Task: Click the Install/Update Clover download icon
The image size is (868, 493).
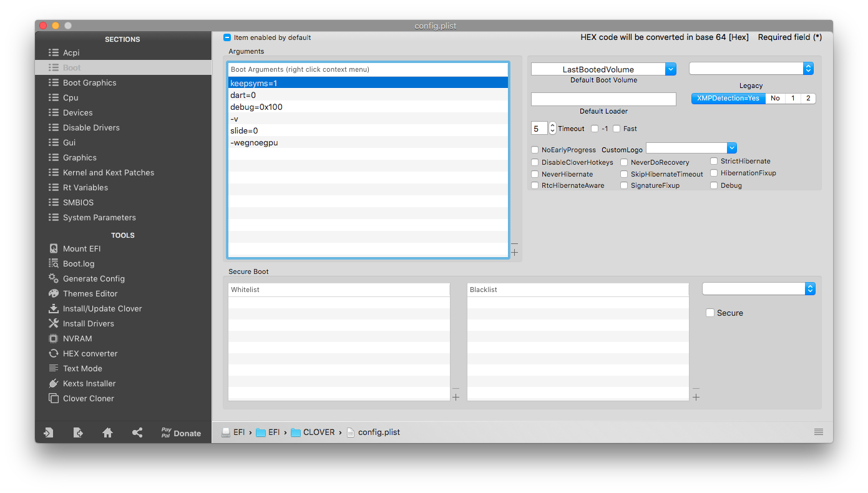Action: (x=54, y=308)
